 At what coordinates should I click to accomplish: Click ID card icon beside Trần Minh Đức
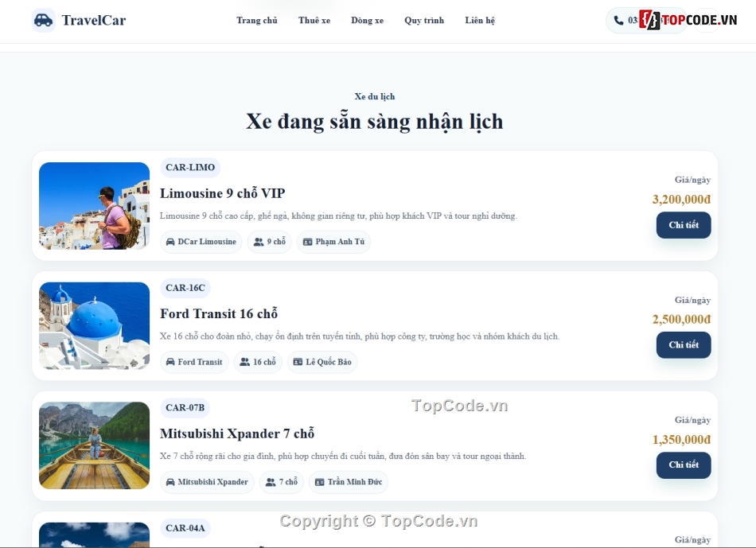[x=320, y=482]
